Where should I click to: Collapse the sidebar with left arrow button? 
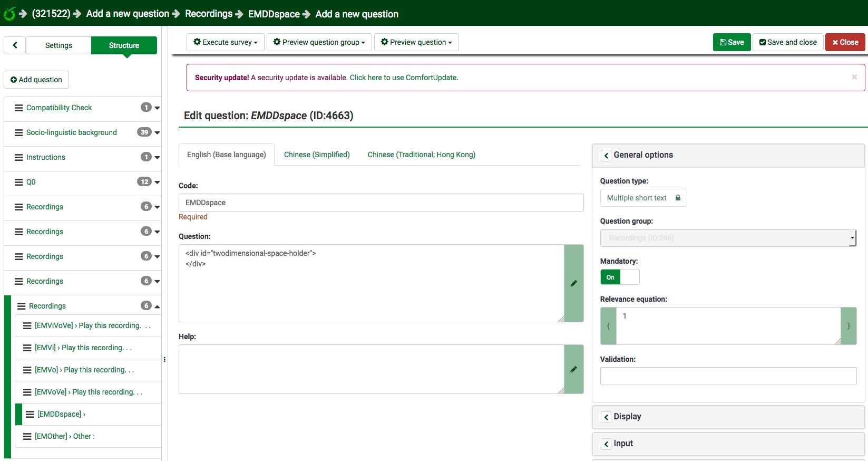[15, 45]
